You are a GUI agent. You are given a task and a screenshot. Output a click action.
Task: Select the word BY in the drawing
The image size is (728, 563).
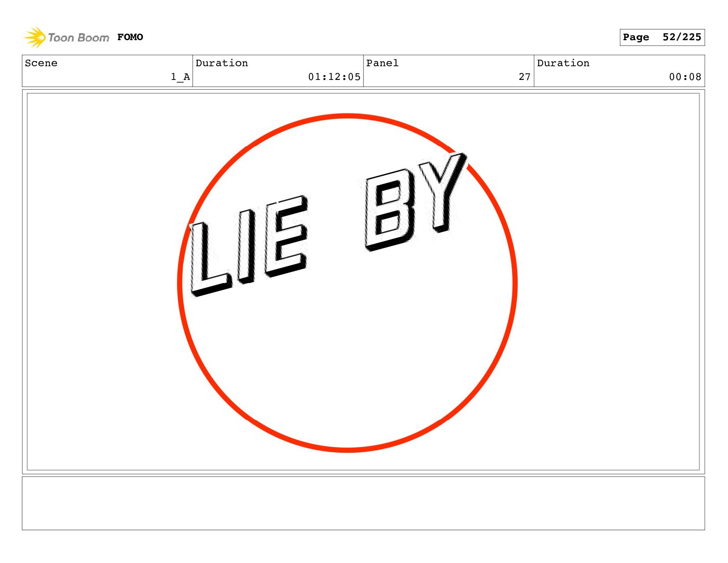pos(415,202)
